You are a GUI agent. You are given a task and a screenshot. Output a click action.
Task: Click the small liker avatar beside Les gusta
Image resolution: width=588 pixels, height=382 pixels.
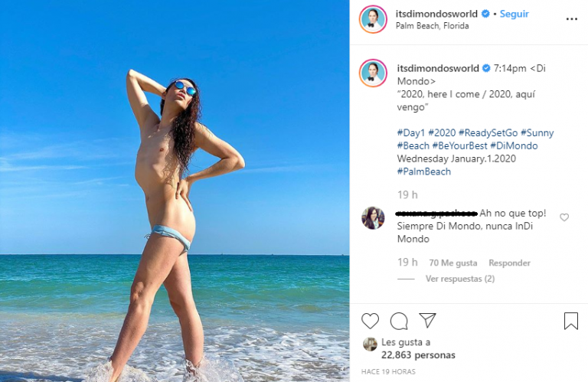pyautogui.click(x=370, y=344)
